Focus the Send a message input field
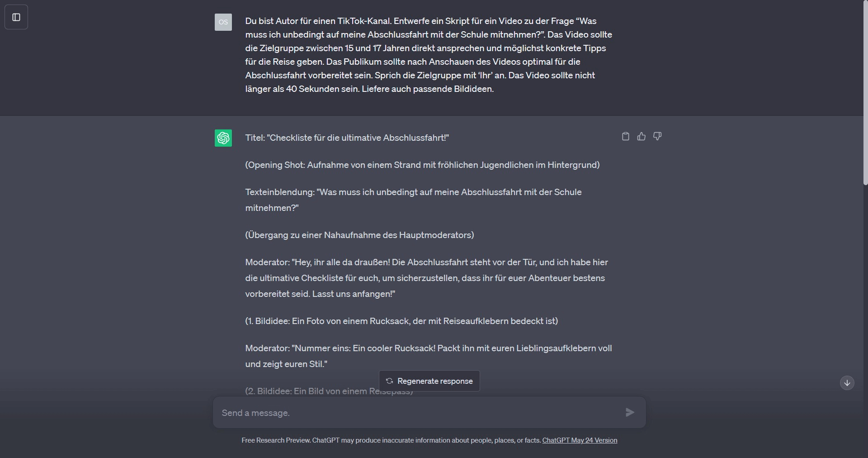868x458 pixels. click(407, 412)
